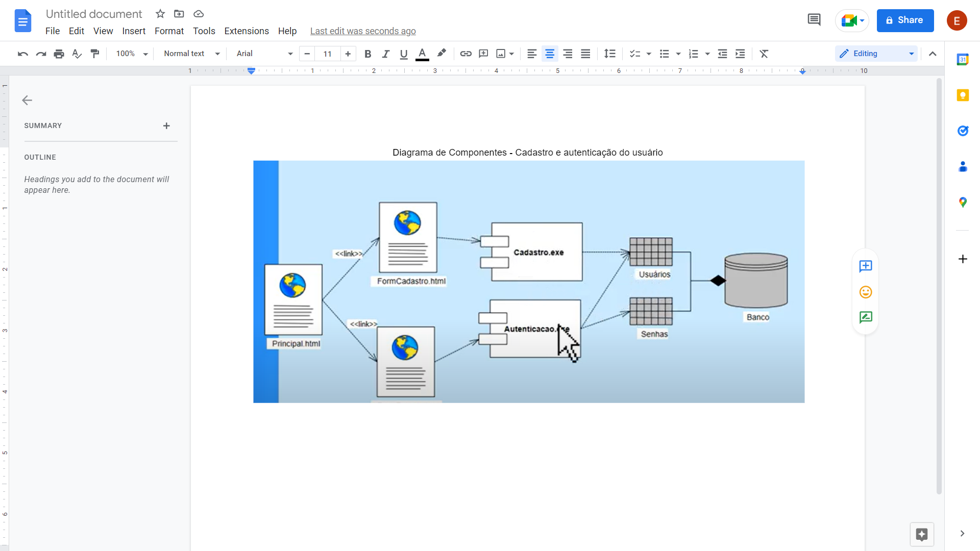The height and width of the screenshot is (551, 980).
Task: Open Google Keep in the side panel
Action: click(963, 95)
